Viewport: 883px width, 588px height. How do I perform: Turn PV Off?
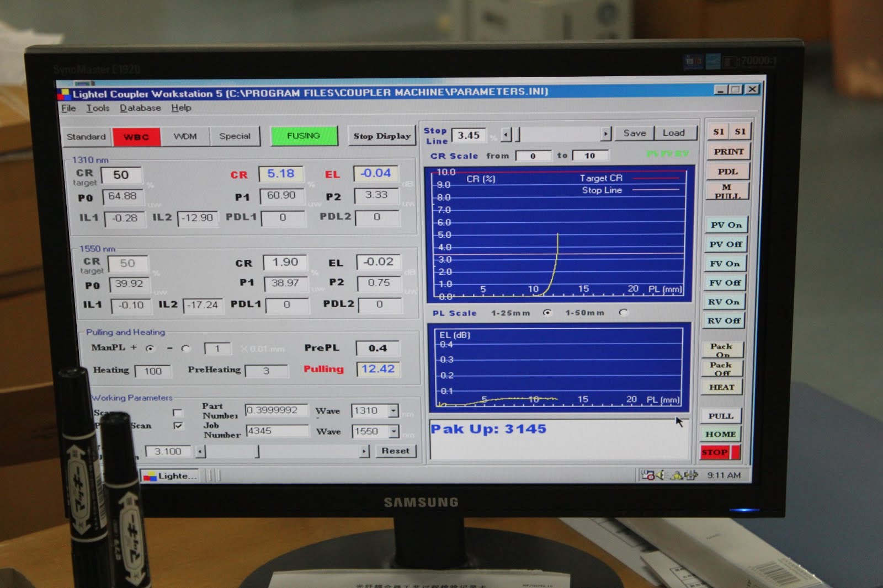pyautogui.click(x=726, y=244)
